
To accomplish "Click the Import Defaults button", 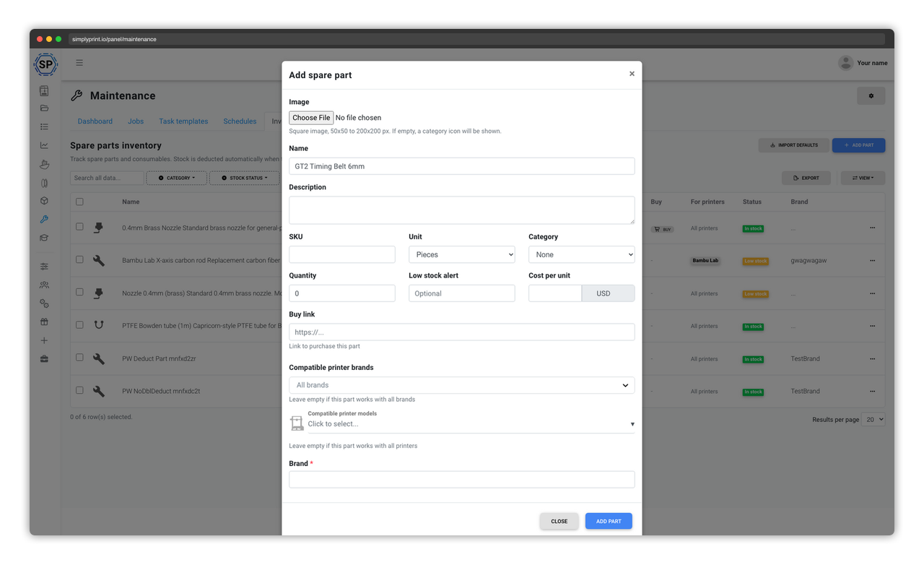I will point(793,145).
